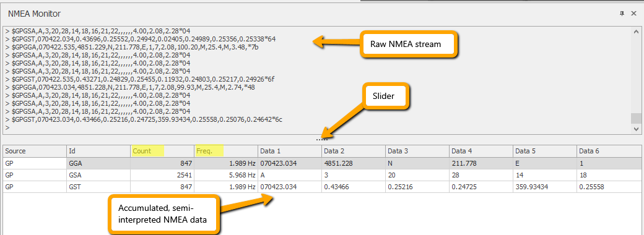Click the GSA row's Data 1 'A' cell
Screen dimensions: 644x235
click(x=290, y=175)
